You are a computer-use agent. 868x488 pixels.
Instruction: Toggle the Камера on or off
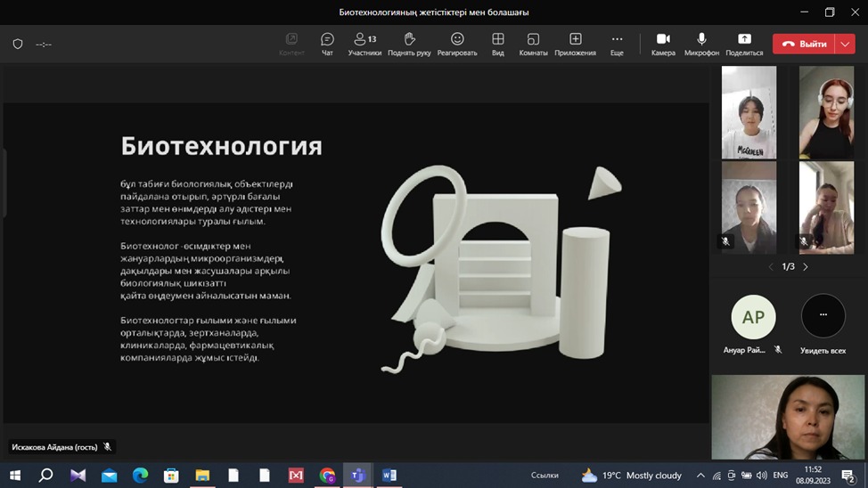point(663,44)
